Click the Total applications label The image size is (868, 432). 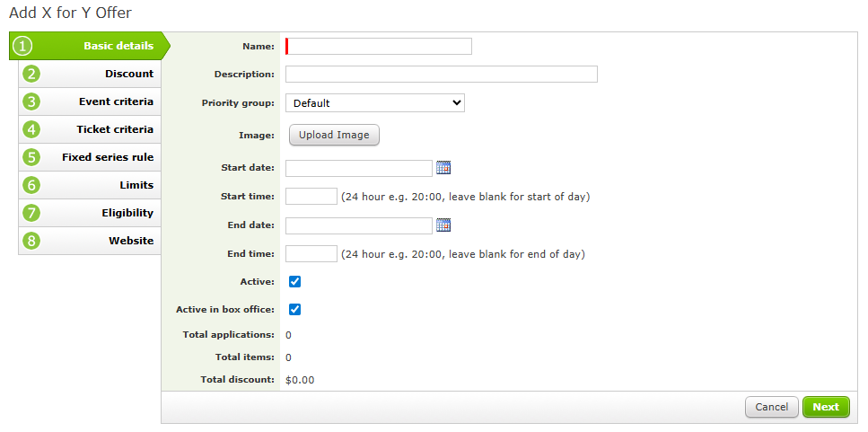(x=229, y=334)
